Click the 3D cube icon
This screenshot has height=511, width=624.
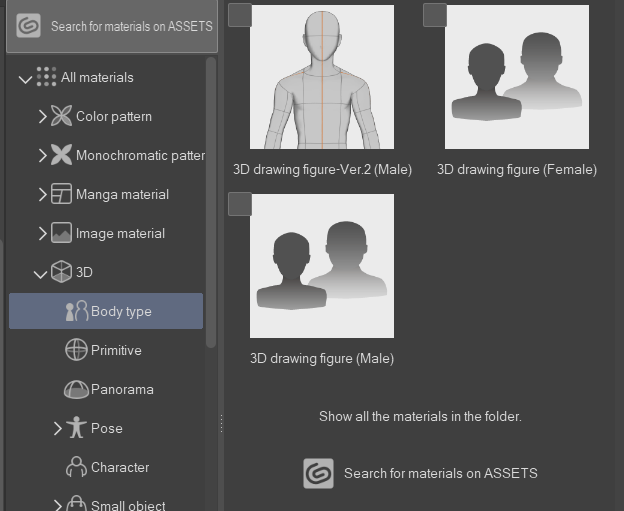[61, 272]
